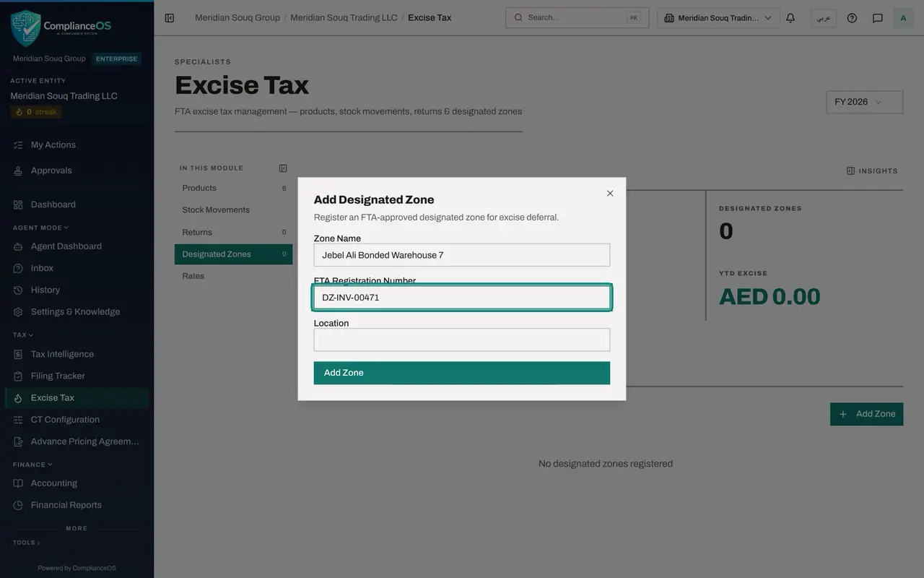Viewport: 924px width, 578px height.
Task: Click the user avatar A
Action: click(903, 18)
